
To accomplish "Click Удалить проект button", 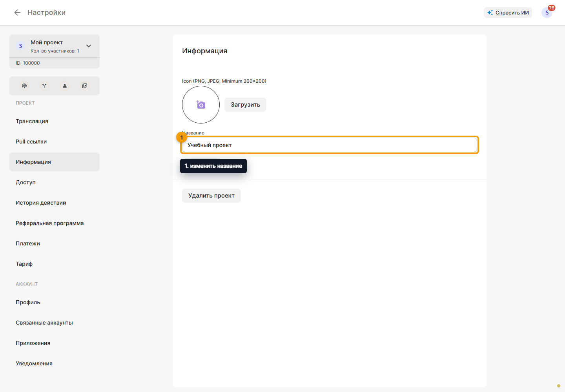I will point(211,196).
